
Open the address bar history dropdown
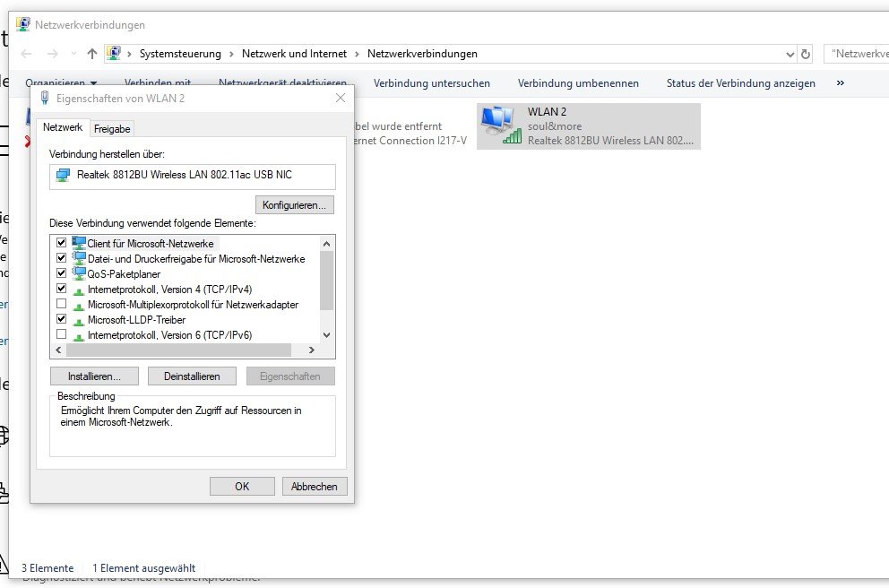[x=790, y=55]
